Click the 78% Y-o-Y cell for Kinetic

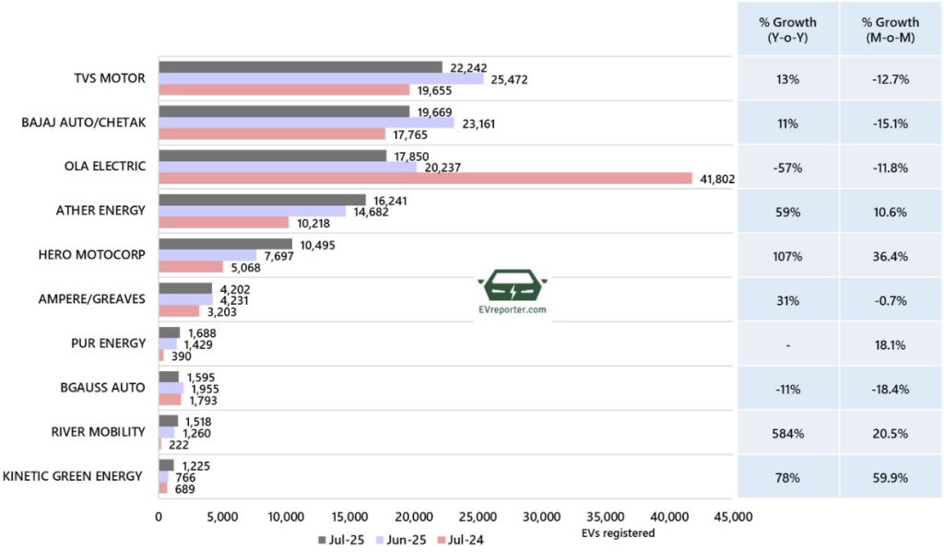point(787,478)
